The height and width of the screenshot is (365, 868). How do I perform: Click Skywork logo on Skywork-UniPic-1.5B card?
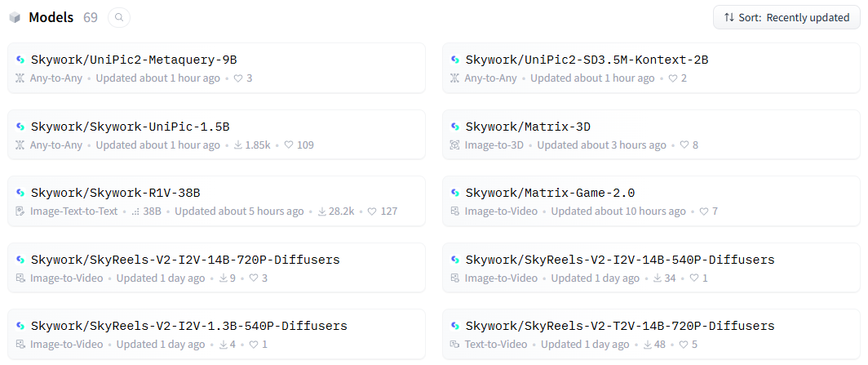click(x=20, y=127)
